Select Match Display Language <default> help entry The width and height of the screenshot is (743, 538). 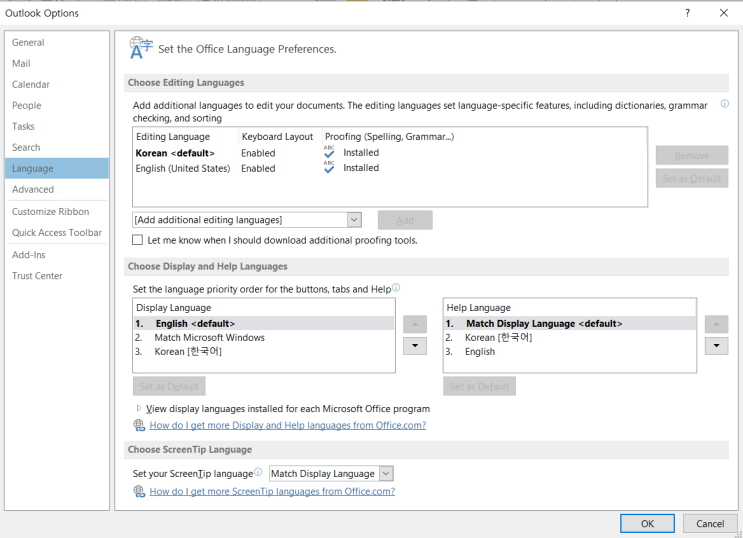pyautogui.click(x=570, y=323)
